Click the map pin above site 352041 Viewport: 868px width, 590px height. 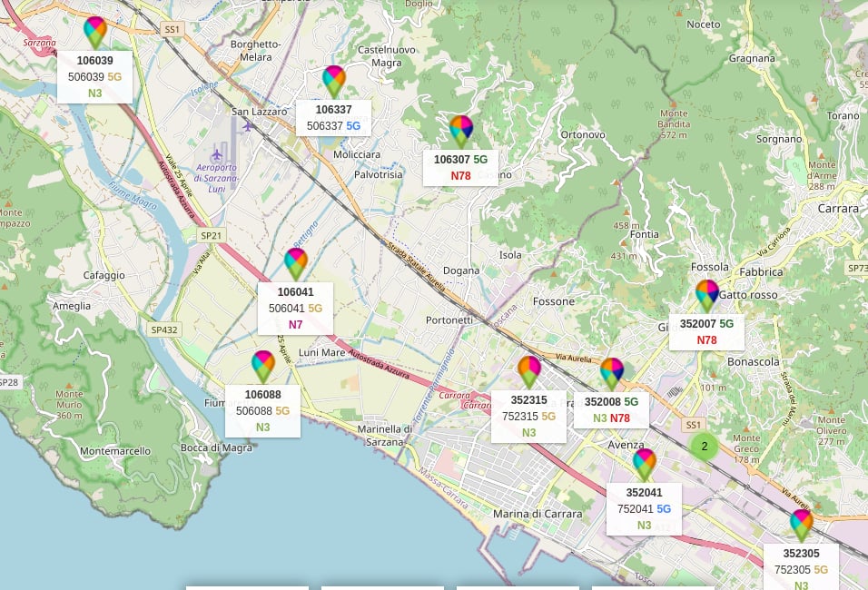click(645, 465)
